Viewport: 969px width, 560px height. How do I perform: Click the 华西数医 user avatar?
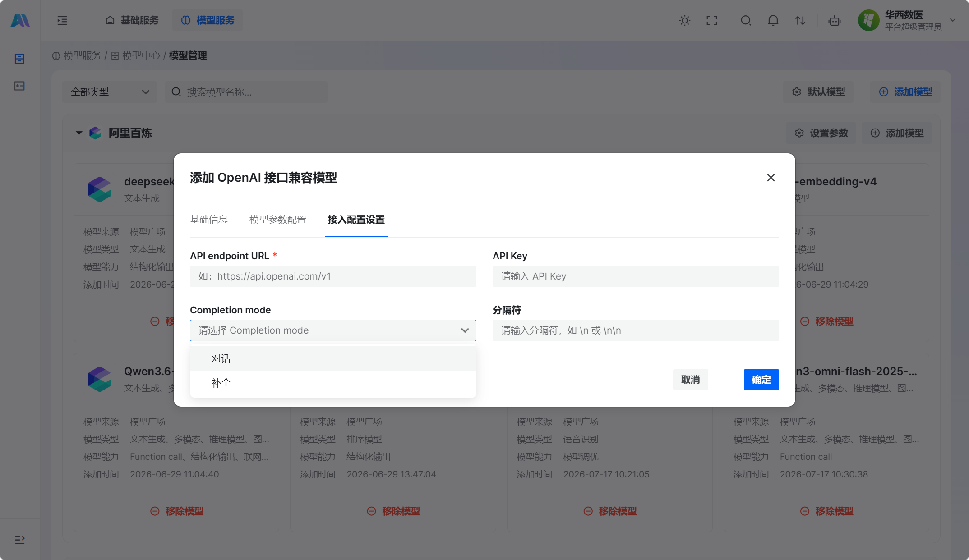point(869,20)
